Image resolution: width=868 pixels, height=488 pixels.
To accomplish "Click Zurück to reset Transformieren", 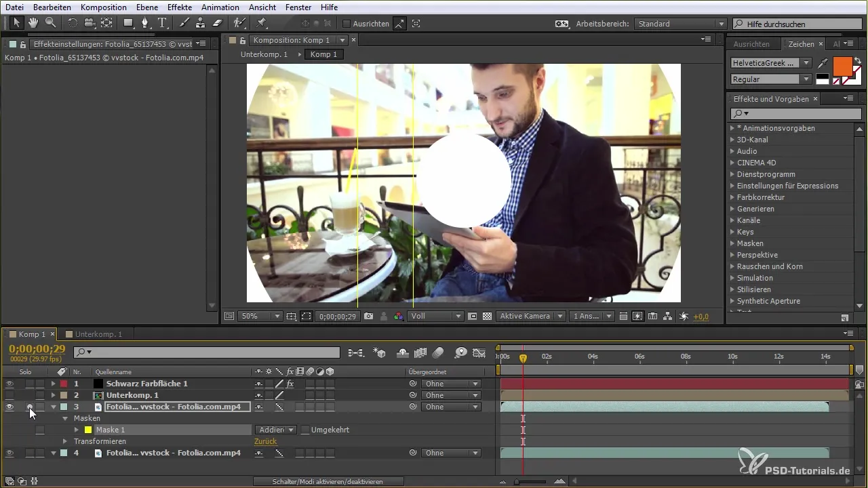I will click(x=265, y=441).
